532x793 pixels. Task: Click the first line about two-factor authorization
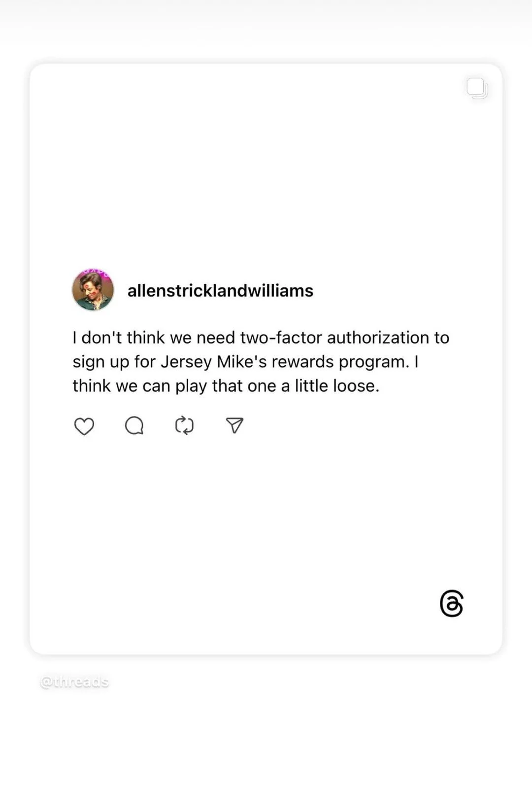pos(261,338)
